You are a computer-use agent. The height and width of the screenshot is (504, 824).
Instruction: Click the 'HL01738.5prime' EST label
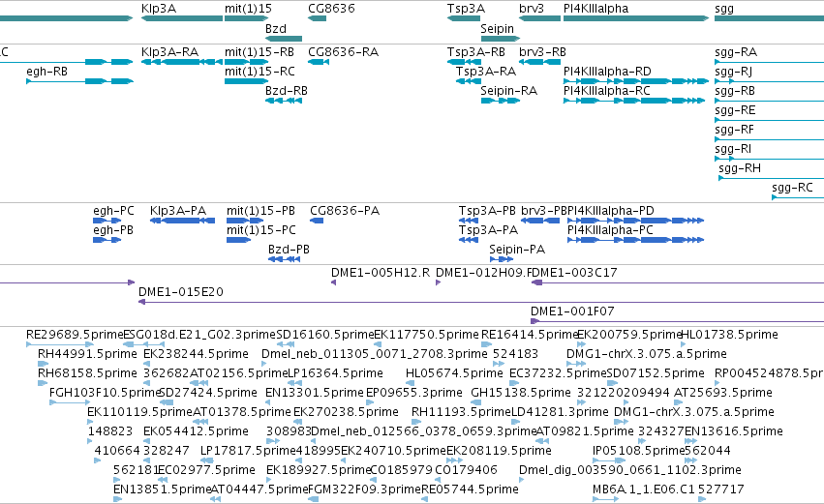tap(729, 335)
